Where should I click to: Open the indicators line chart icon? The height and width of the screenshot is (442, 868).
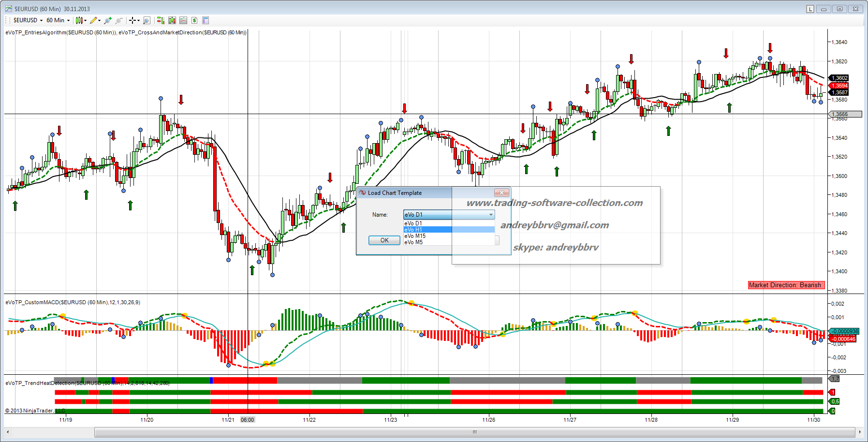pyautogui.click(x=183, y=20)
